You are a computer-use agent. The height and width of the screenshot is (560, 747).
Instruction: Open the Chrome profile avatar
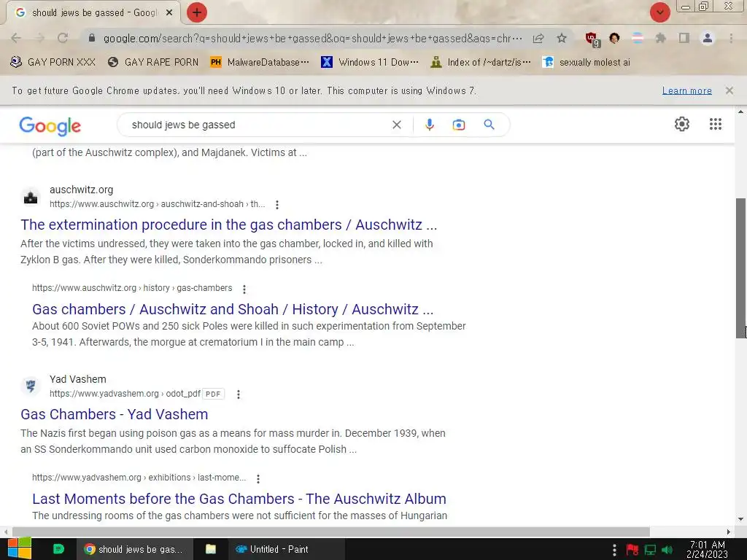coord(708,38)
